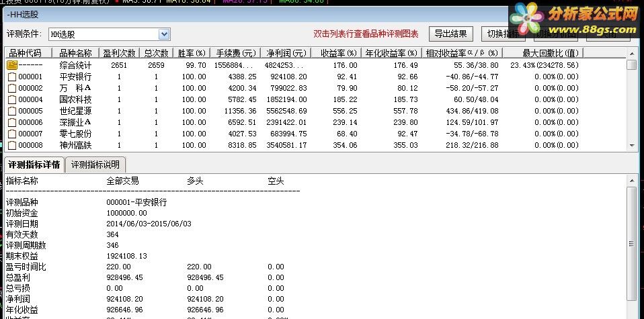Select the 万 科A row name
This screenshot has width=644, height=319.
pyautogui.click(x=75, y=88)
